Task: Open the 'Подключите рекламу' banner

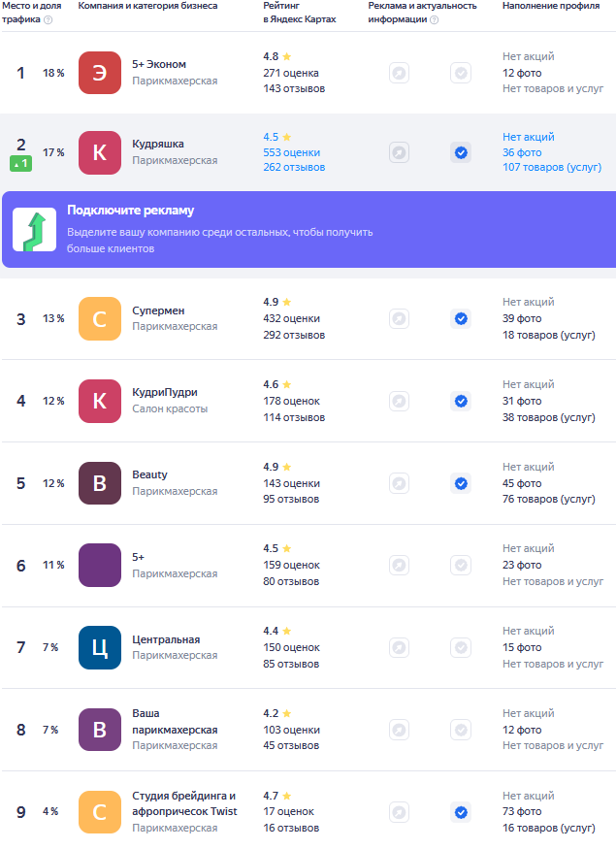Action: 309,230
